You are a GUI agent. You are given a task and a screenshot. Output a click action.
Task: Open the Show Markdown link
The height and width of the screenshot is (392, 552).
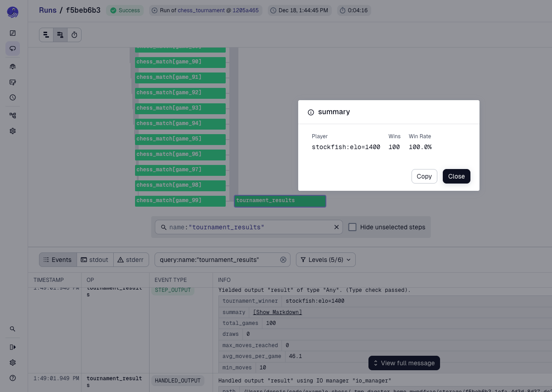[277, 312]
